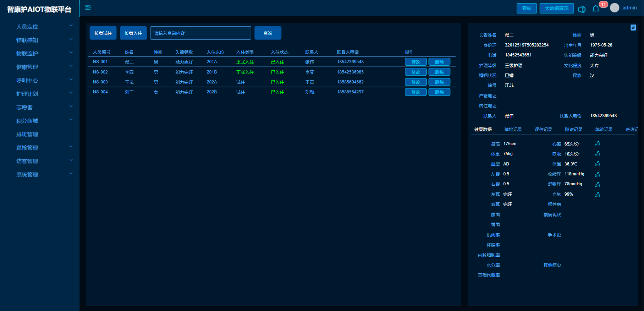This screenshot has height=311, width=644.
Task: Open body temperature (体温) chart icon
Action: tap(598, 164)
